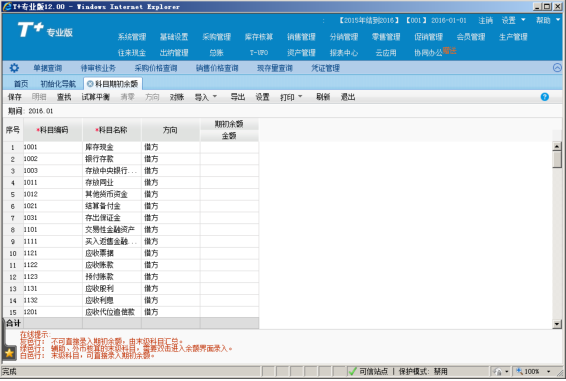Click the T+ 专业版 logo
566x381 pixels.
click(45, 30)
